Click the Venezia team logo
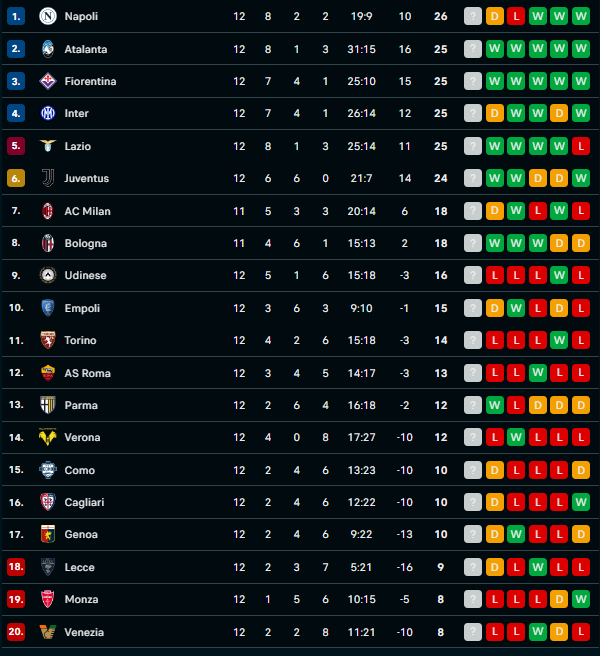600x656 pixels. point(47,632)
